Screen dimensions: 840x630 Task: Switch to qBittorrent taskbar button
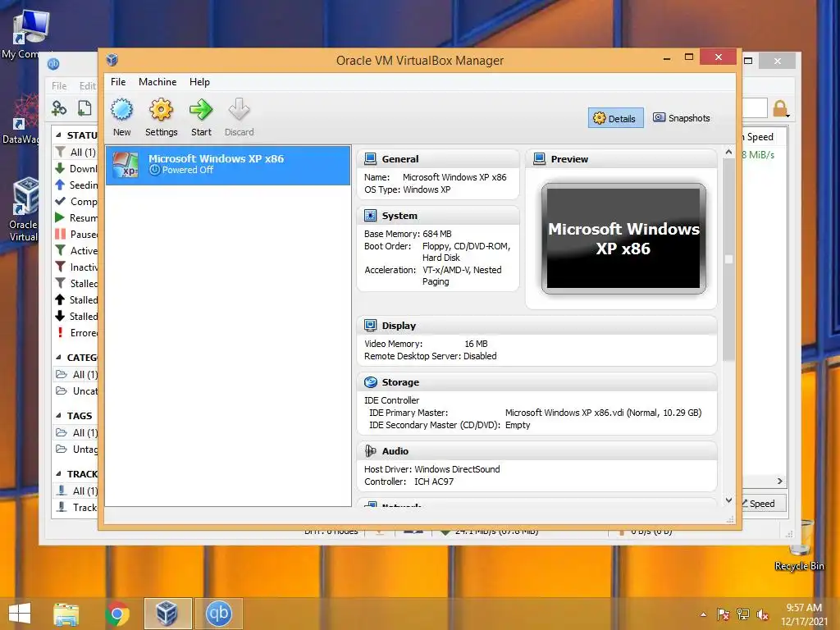pyautogui.click(x=218, y=614)
